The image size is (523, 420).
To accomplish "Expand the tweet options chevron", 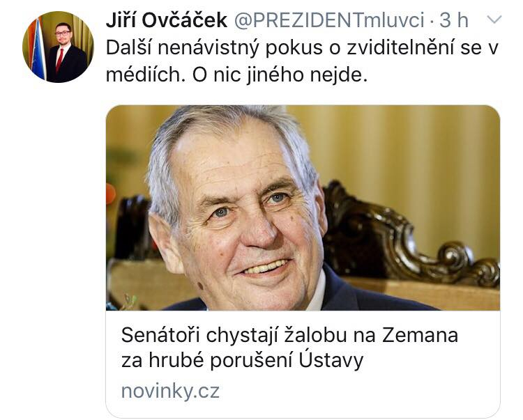I will click(494, 20).
